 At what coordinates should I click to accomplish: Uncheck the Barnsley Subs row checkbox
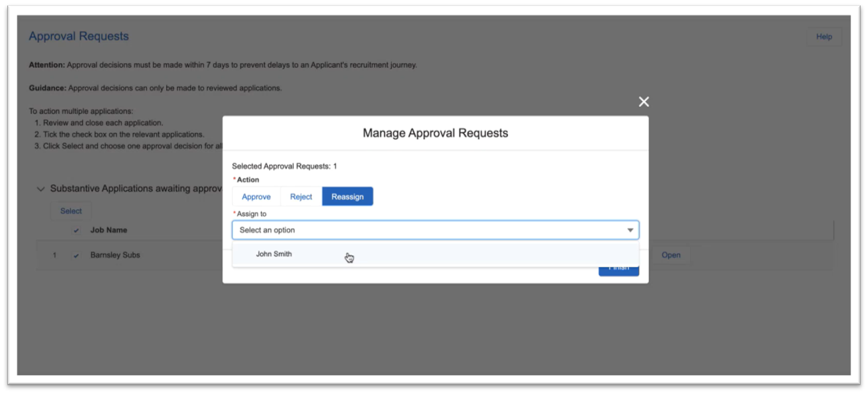click(75, 254)
